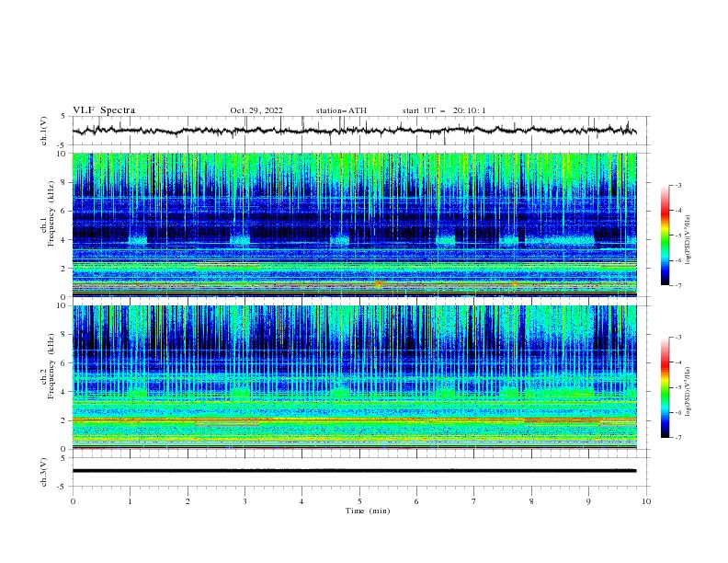Click the "VLF Spectra" plot title
Screen dimensions: 728x563
[x=104, y=110]
